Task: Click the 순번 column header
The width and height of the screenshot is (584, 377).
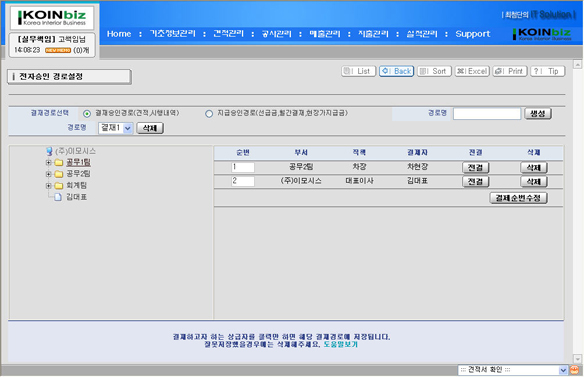Action: pyautogui.click(x=243, y=153)
